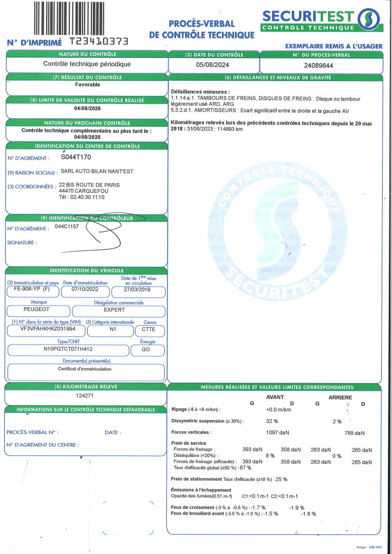Click the title Procès-verbal de contrôle technique
Screen dimensions: 392x554
[x=202, y=29]
